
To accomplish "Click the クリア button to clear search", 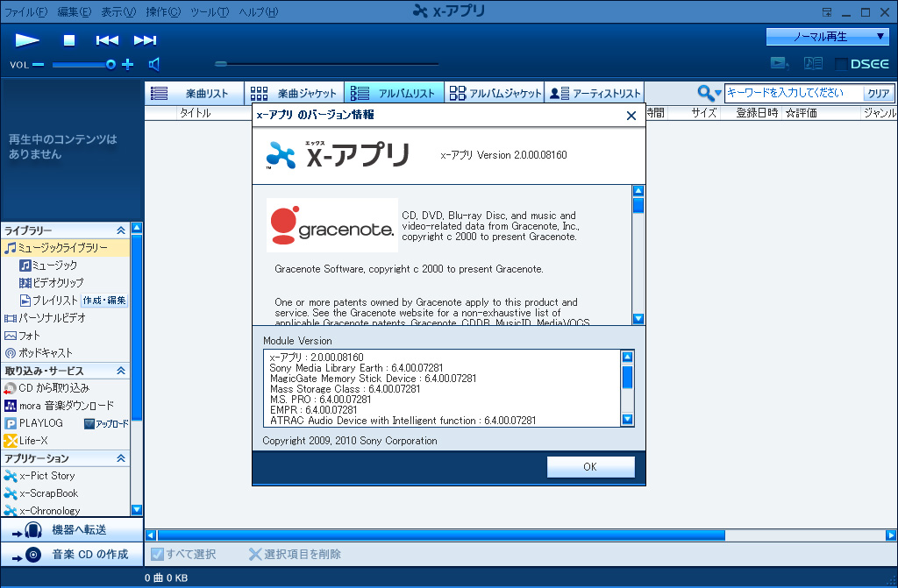I will click(878, 93).
